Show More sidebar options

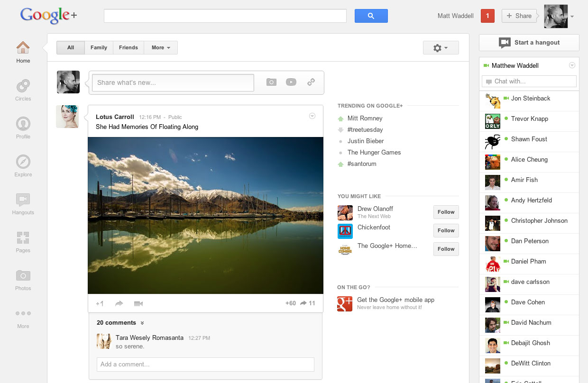tap(23, 313)
